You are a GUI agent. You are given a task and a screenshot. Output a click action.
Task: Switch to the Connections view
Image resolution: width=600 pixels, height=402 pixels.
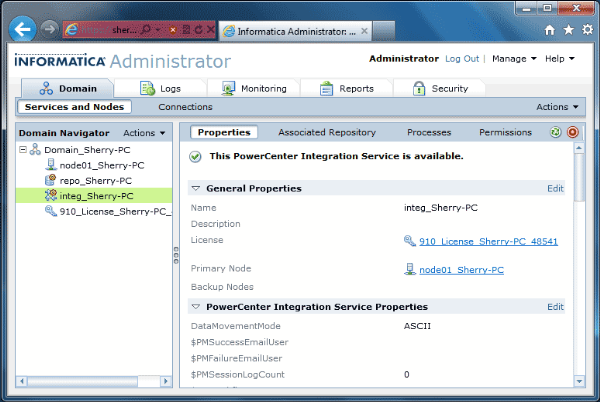pyautogui.click(x=185, y=107)
